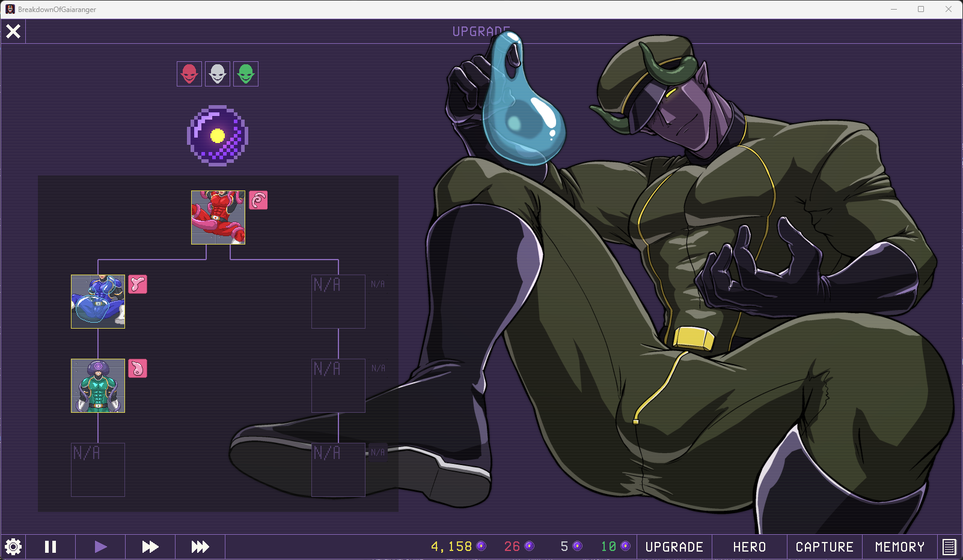This screenshot has height=560, width=963.
Task: Select the middle N/A slot in the right branch
Action: (x=338, y=386)
